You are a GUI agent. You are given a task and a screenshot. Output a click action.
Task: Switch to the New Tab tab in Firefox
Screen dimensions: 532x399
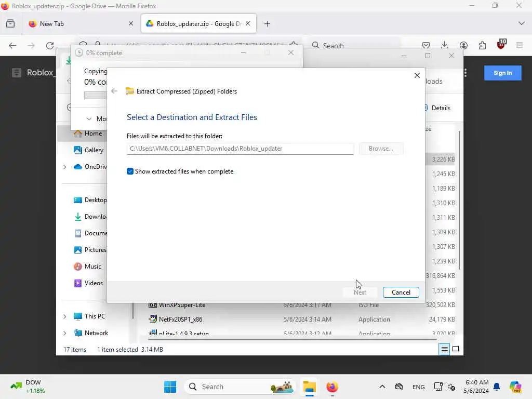click(82, 24)
